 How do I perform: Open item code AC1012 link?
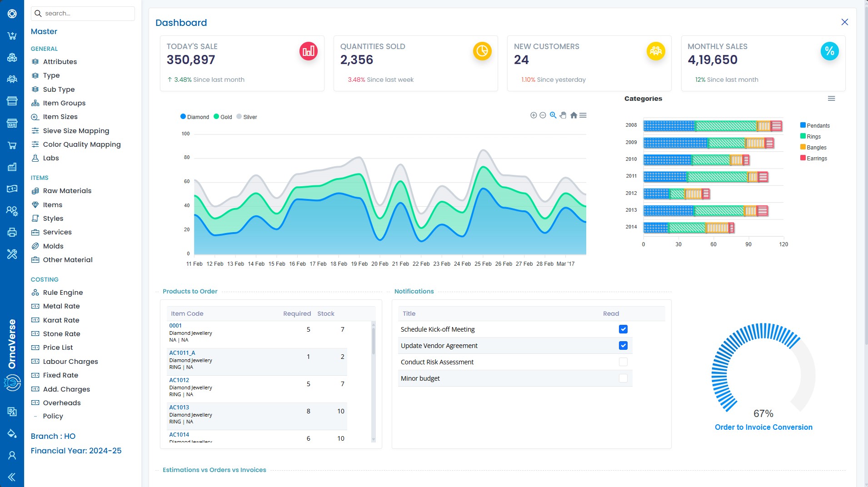click(x=179, y=380)
